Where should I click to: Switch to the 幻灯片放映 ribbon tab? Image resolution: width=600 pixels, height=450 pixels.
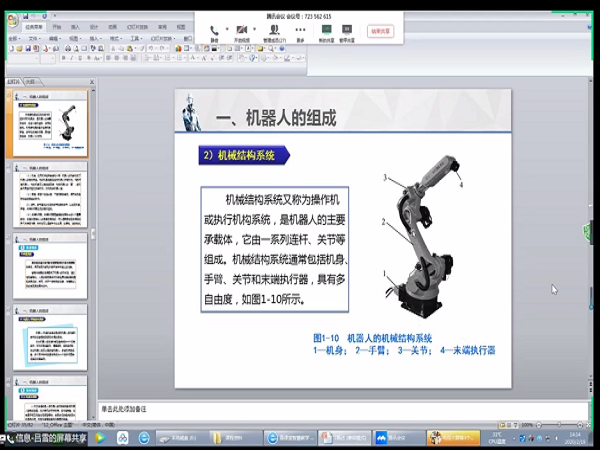click(x=137, y=27)
